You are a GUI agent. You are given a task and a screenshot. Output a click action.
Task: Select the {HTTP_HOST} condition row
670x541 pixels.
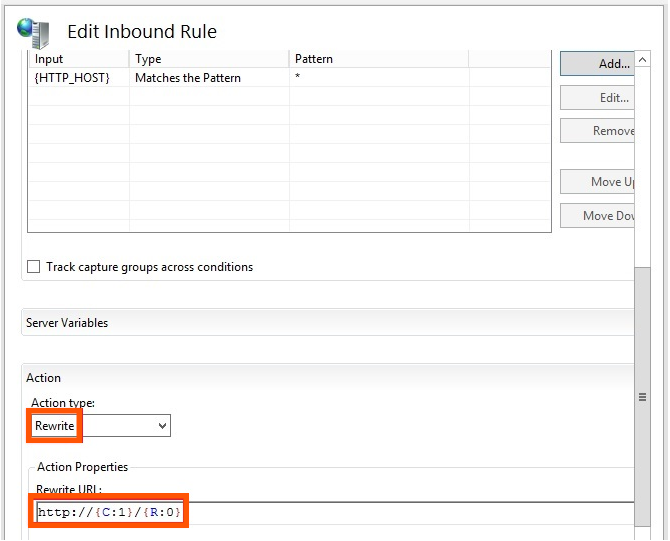tap(289, 78)
